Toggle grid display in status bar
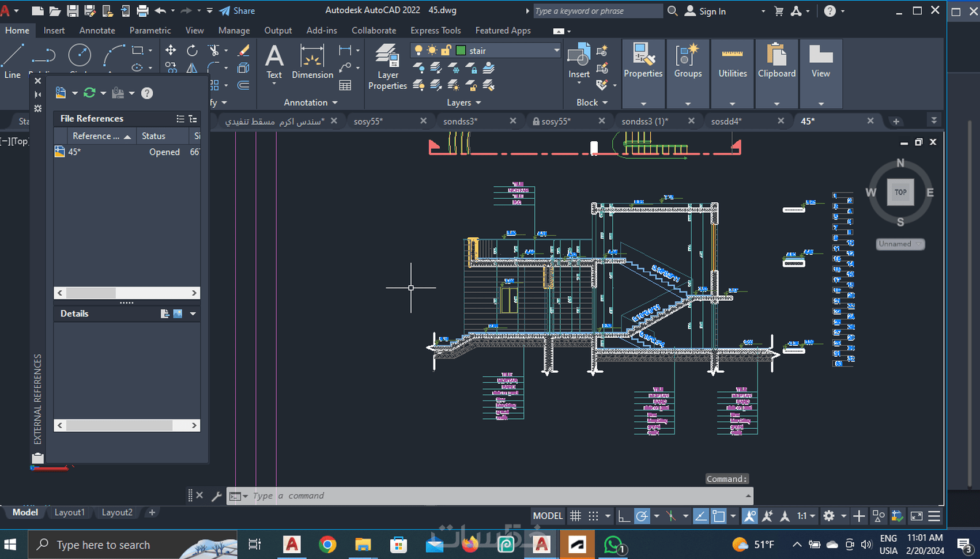Screen dimensions: 980x559 point(575,516)
